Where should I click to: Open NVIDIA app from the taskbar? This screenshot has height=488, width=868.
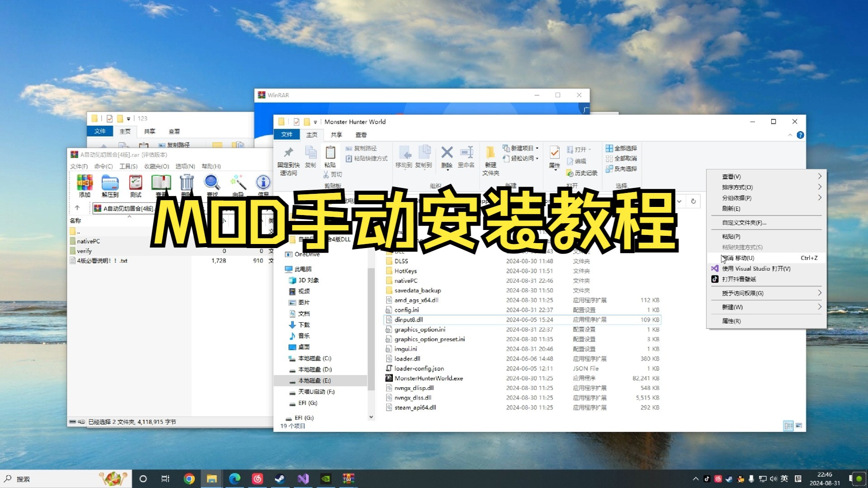(x=325, y=479)
